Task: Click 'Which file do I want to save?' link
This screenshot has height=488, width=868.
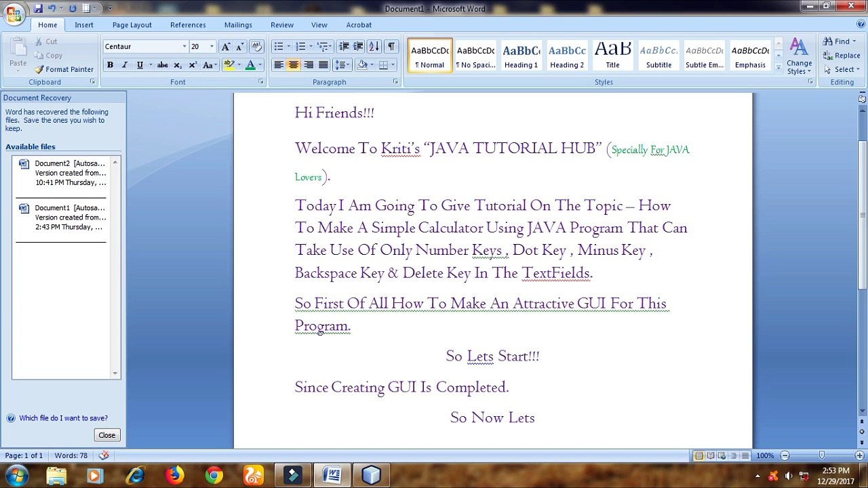Action: (63, 418)
